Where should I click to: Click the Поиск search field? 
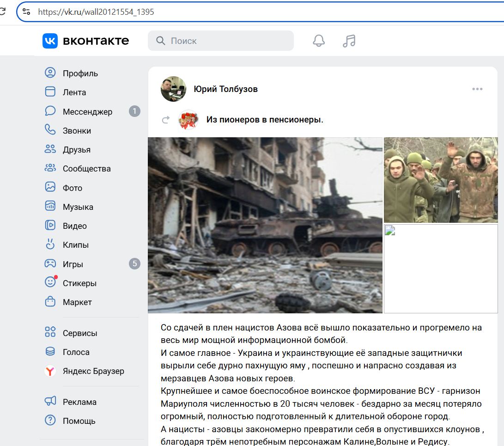click(220, 41)
